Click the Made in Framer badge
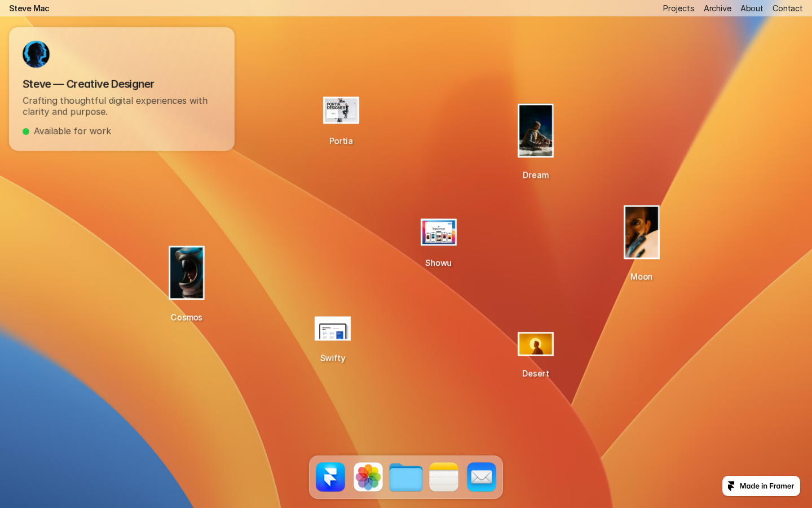This screenshot has height=508, width=812. (761, 486)
